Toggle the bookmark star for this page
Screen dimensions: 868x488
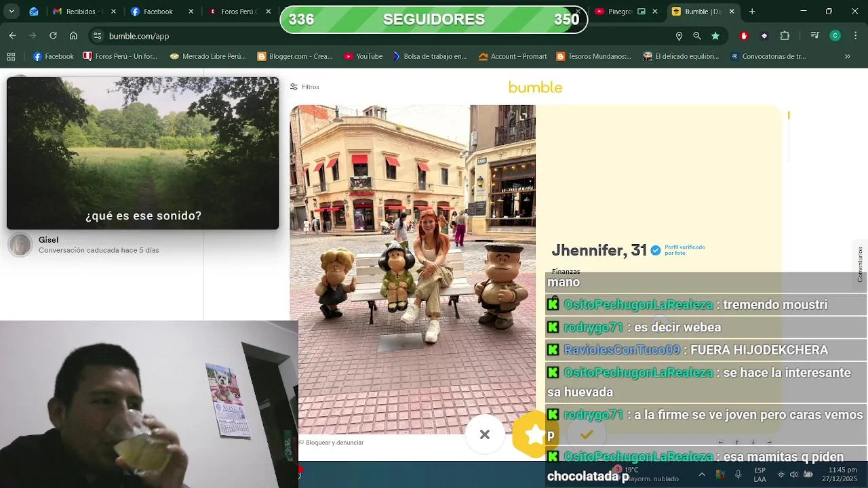coord(715,36)
